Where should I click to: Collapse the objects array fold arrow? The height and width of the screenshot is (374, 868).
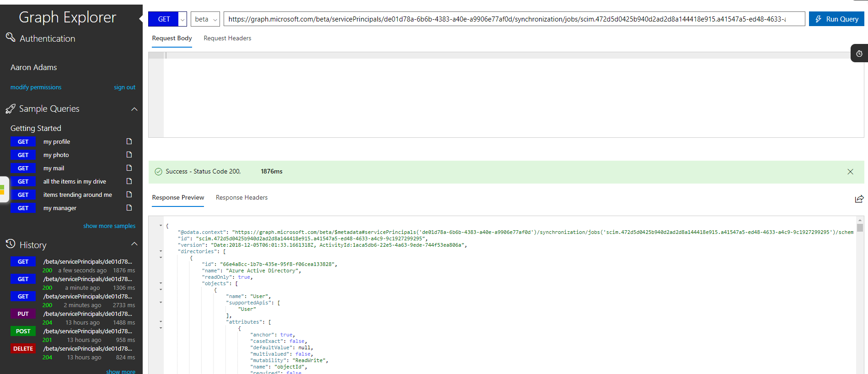point(161,283)
